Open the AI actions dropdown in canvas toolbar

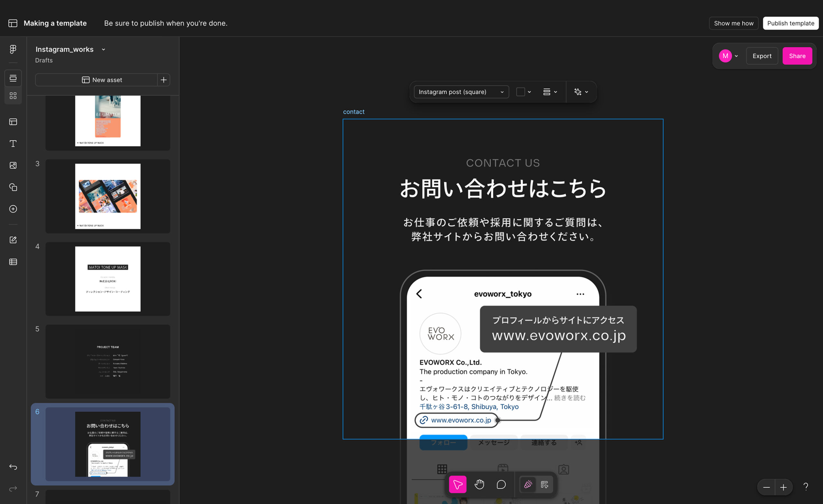[x=581, y=92]
